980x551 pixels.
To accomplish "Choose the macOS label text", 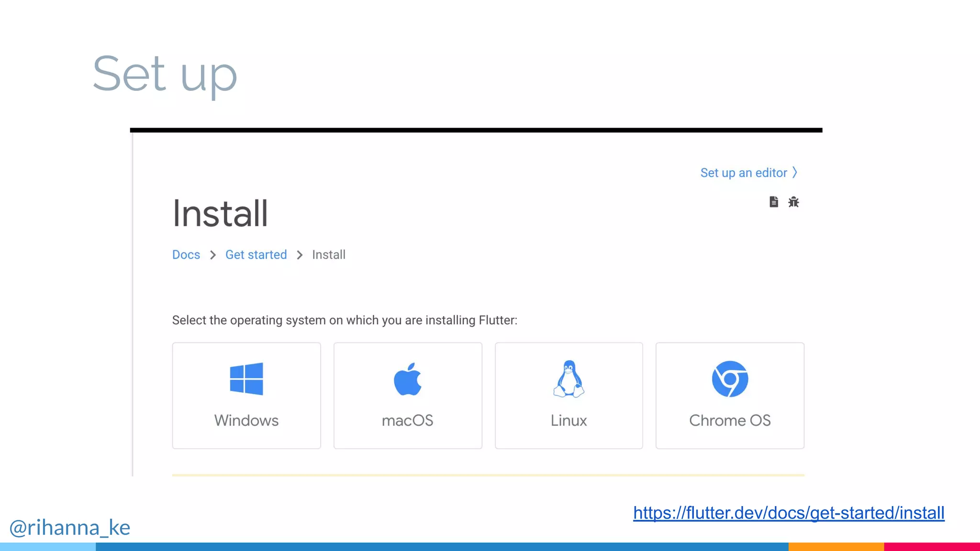I will [408, 420].
